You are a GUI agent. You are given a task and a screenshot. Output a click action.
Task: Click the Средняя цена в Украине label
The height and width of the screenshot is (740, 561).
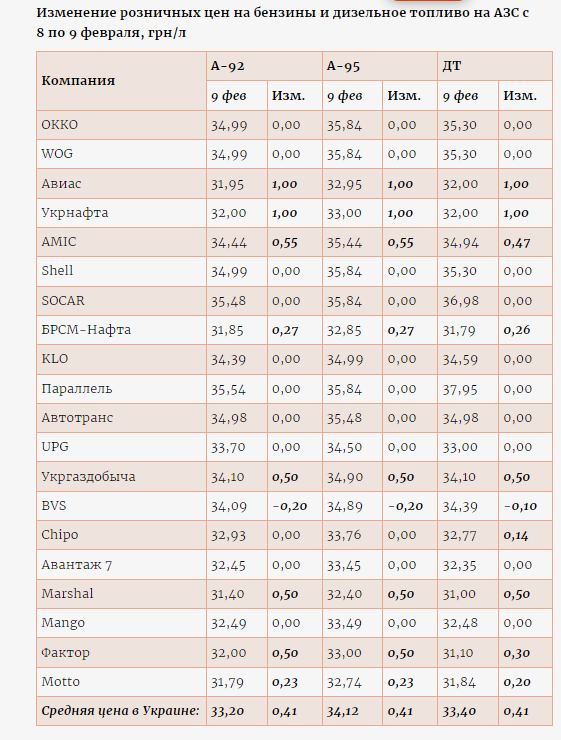pyautogui.click(x=120, y=711)
